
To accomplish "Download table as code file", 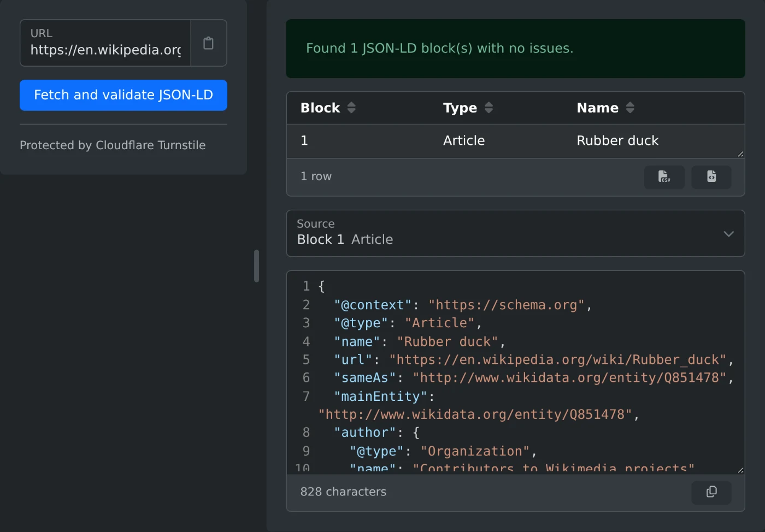I will tap(711, 177).
